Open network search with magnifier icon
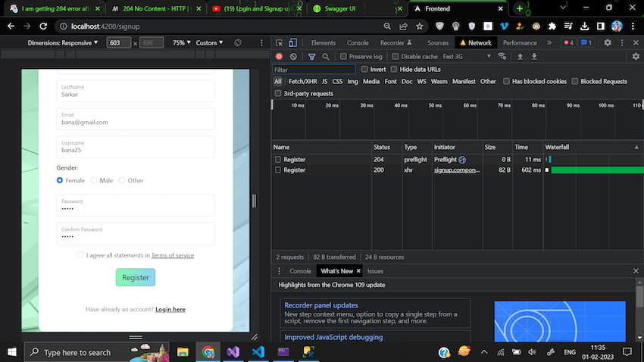Image resolution: width=644 pixels, height=362 pixels. click(326, 57)
